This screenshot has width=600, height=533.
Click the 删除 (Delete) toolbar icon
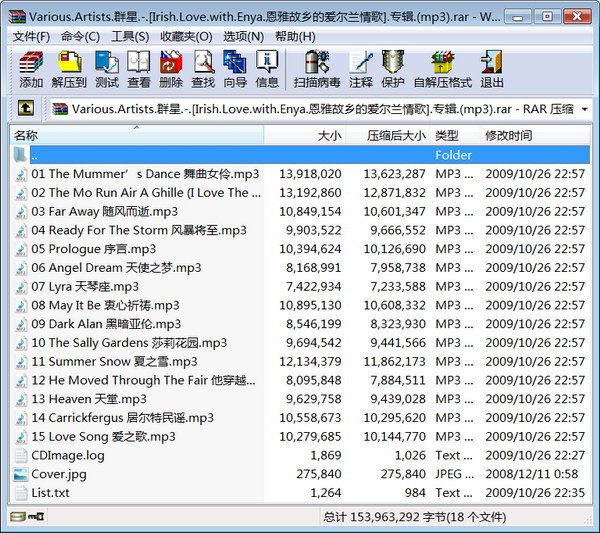(171, 69)
